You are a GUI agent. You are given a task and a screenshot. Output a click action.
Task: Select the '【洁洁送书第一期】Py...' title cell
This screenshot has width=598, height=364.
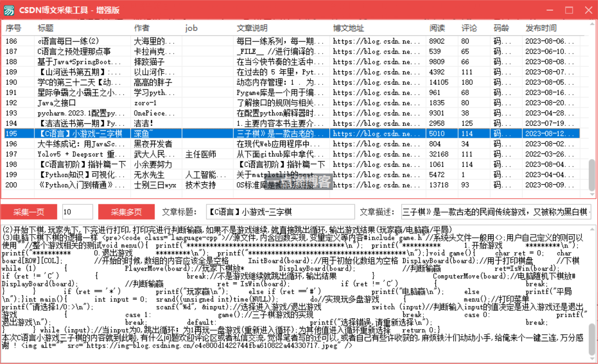(81, 124)
